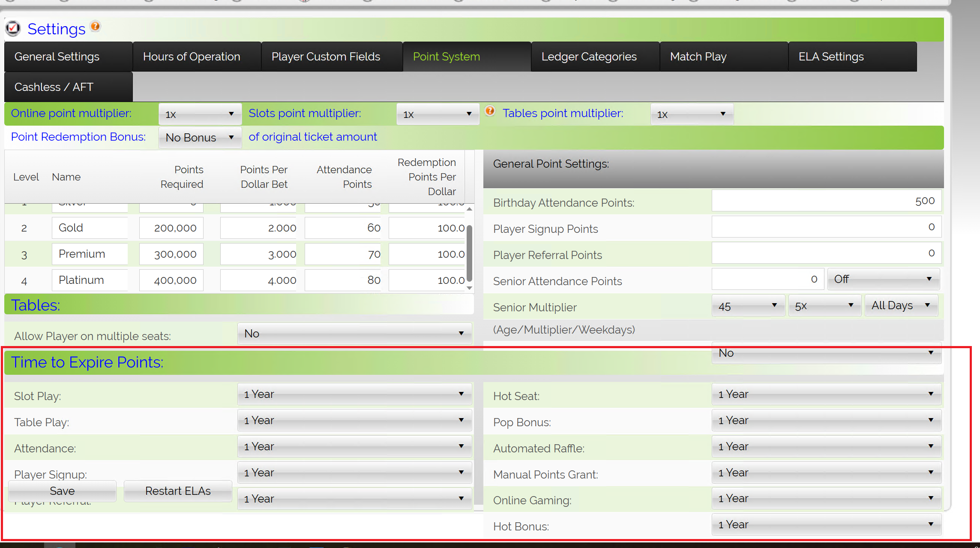Click Gold Attendance Points 60 field
The image size is (980, 548).
(x=343, y=228)
